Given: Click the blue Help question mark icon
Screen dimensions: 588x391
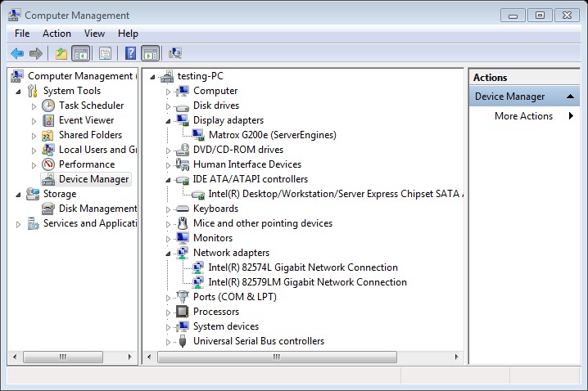Looking at the screenshot, I should click(129, 54).
